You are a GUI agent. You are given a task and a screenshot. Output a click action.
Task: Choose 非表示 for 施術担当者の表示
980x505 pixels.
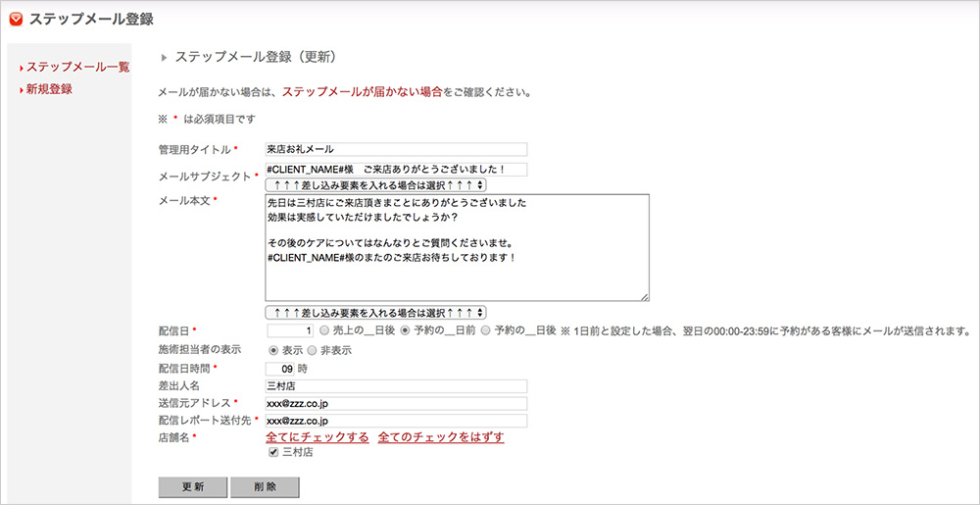(313, 349)
